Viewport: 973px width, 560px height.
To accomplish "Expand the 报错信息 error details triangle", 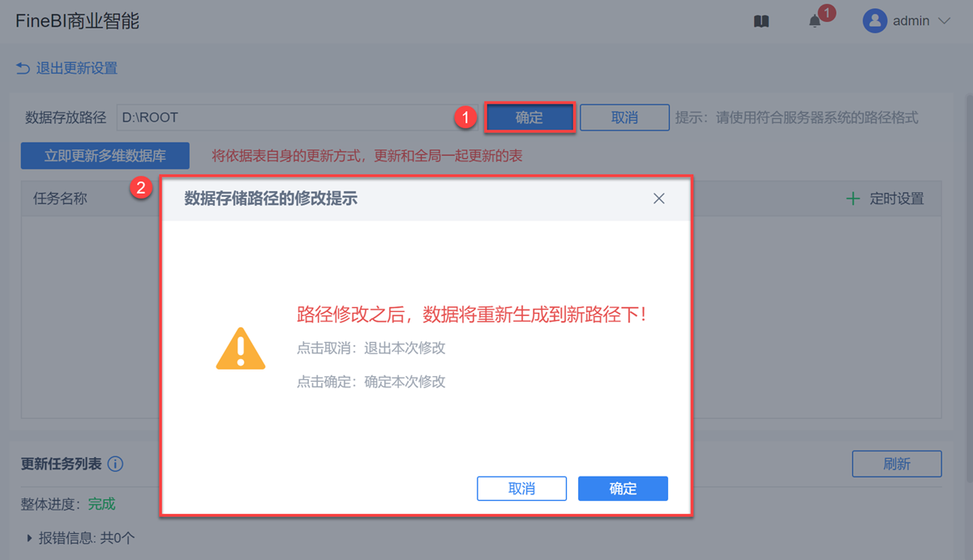I will [30, 536].
